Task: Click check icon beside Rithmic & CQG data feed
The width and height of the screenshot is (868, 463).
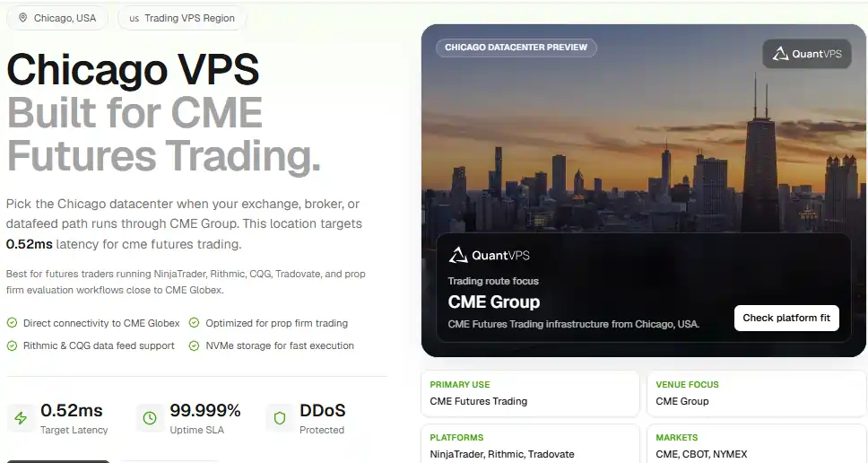Action: [12, 345]
